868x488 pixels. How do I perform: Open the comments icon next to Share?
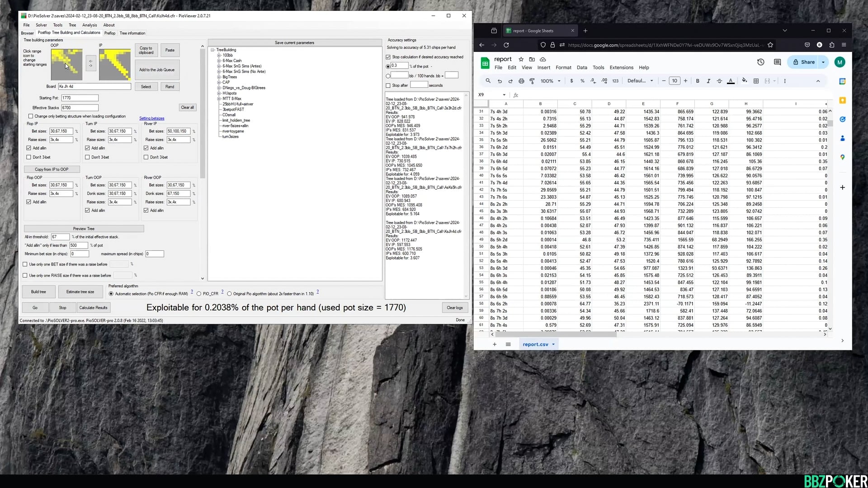click(x=777, y=62)
